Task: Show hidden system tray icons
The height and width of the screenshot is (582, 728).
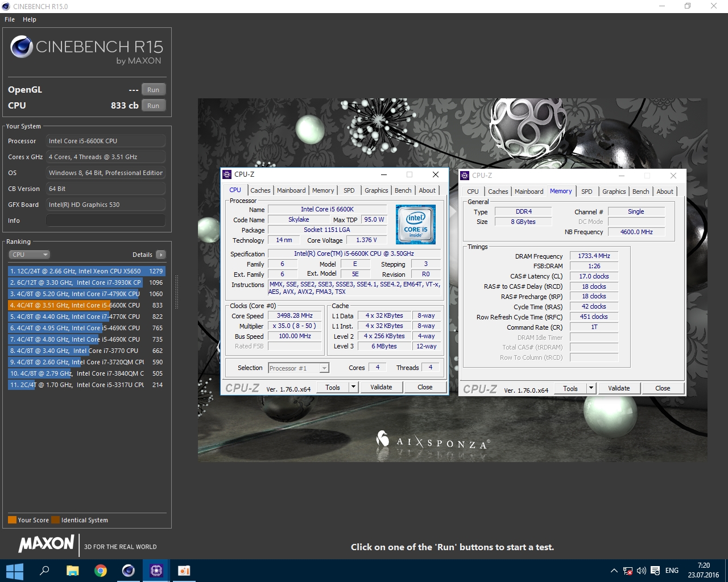Action: click(x=614, y=571)
